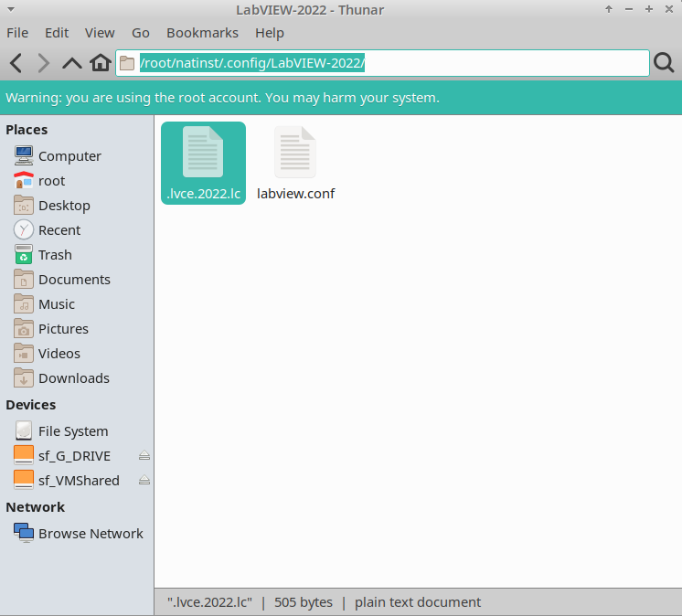Go back with the left arrow button

pos(16,63)
